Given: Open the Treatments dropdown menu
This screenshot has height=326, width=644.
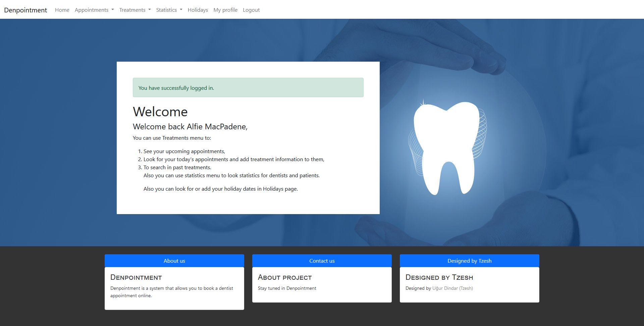Looking at the screenshot, I should tap(135, 10).
